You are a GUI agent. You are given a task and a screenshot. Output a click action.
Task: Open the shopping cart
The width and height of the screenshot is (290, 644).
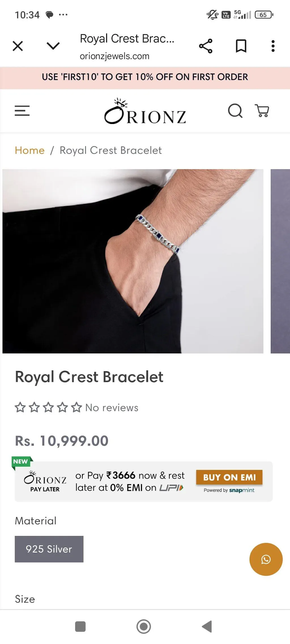(x=262, y=111)
